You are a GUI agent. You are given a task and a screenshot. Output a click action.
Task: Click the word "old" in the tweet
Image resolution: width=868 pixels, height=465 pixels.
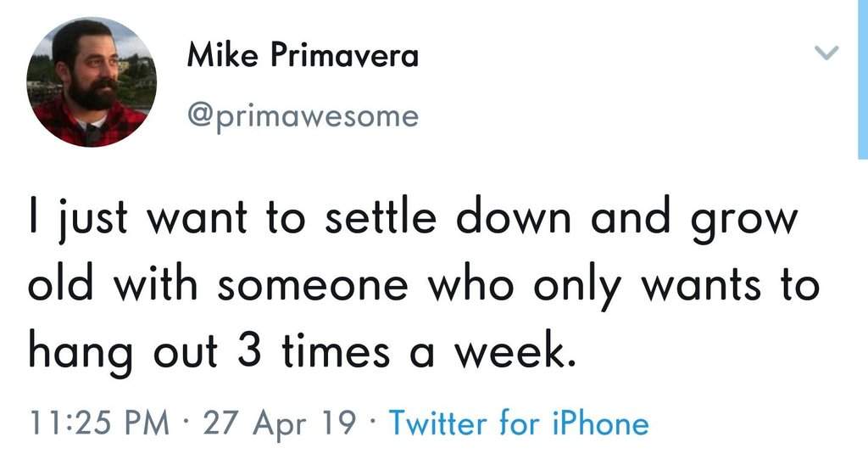[x=60, y=284]
